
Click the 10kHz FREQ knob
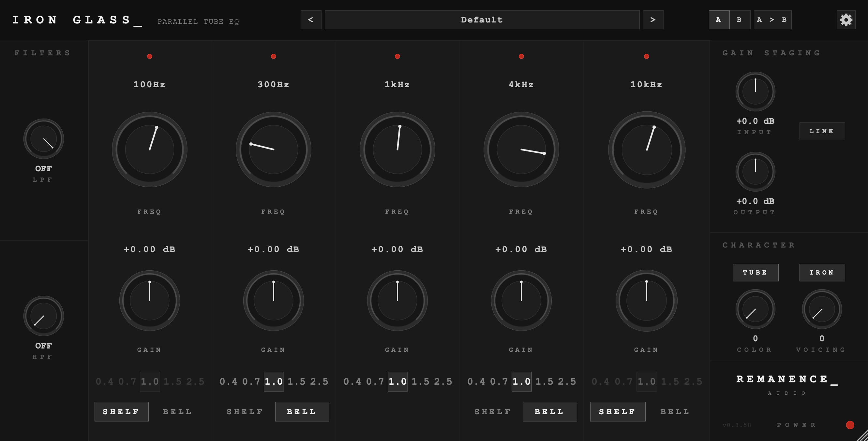click(x=646, y=149)
